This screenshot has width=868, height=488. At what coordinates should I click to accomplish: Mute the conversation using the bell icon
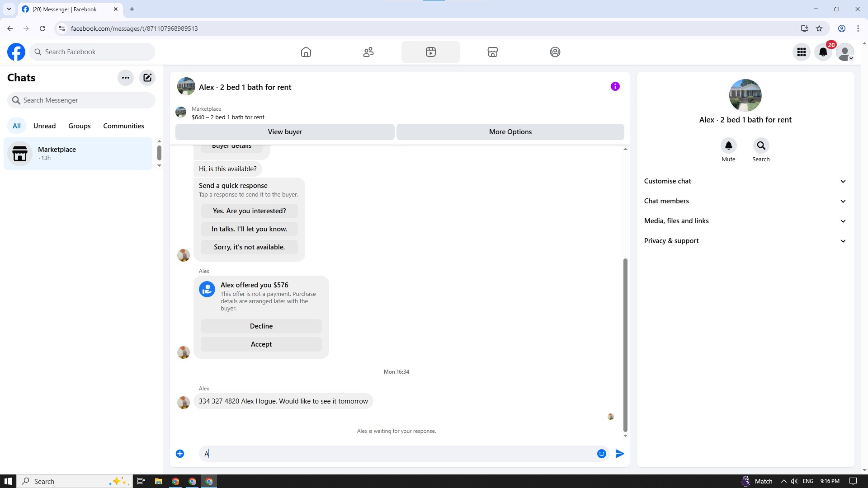pos(728,145)
